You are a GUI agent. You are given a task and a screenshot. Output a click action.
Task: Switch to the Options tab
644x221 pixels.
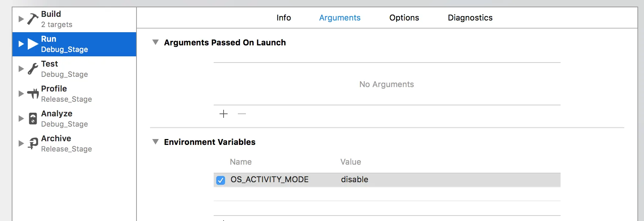[404, 18]
